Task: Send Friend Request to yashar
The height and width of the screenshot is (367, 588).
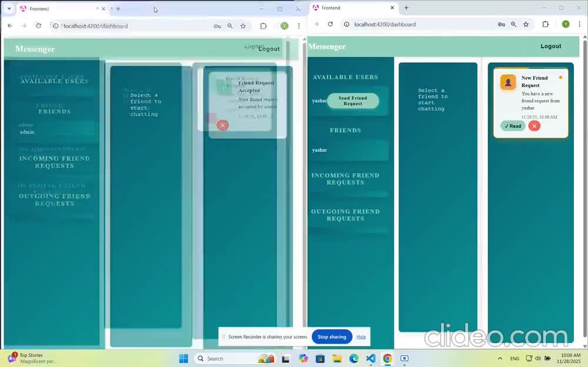Action: [352, 101]
